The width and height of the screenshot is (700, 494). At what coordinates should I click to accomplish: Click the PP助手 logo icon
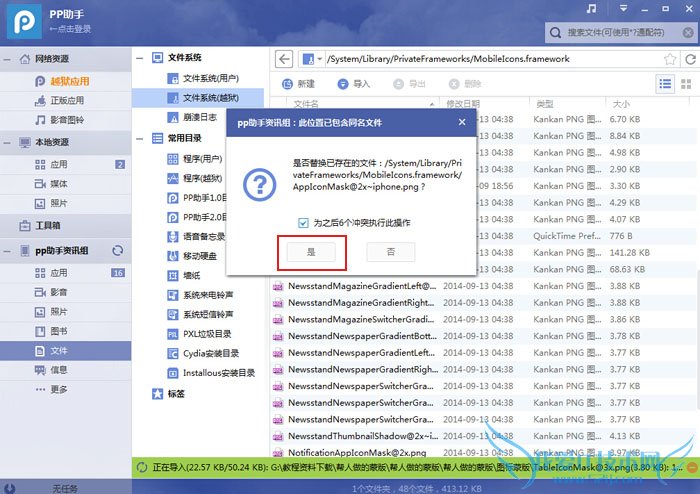click(x=24, y=21)
